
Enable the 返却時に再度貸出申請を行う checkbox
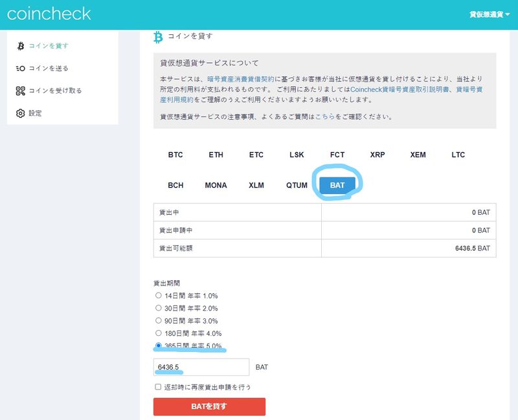point(159,387)
